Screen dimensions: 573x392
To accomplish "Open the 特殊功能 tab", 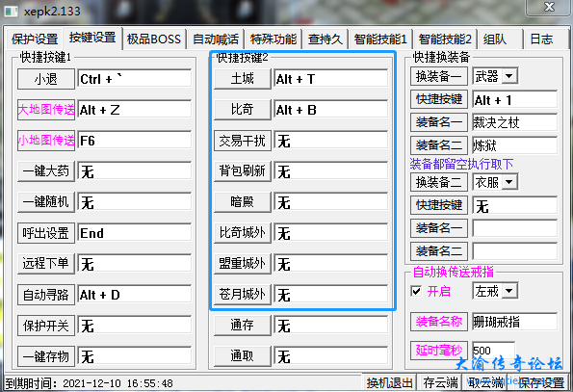I will [x=273, y=39].
